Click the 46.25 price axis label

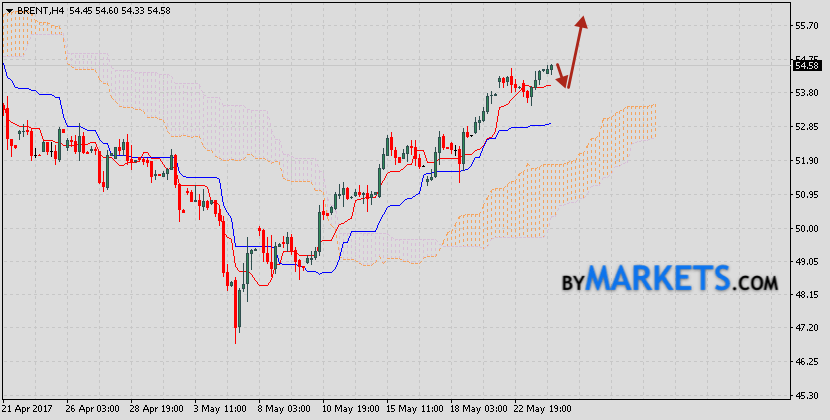(x=806, y=362)
